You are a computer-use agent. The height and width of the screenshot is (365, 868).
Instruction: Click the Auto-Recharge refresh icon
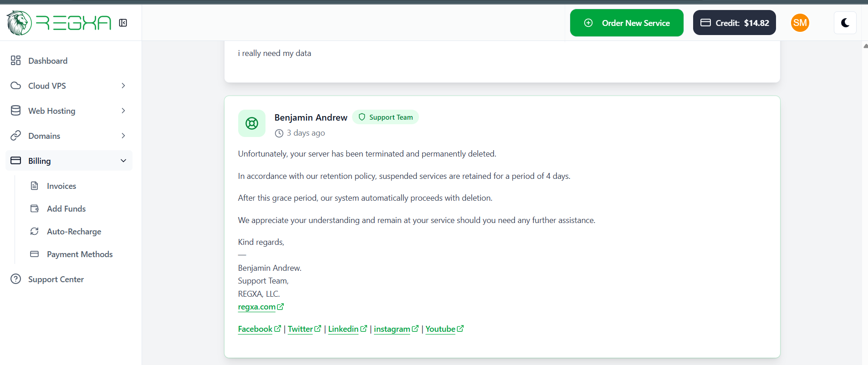35,231
